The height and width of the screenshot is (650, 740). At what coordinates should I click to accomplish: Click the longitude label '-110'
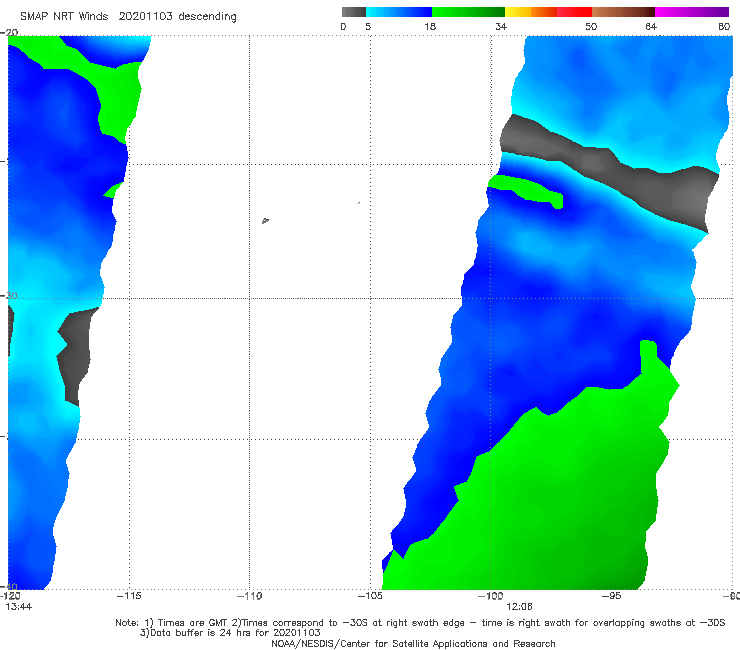(249, 596)
